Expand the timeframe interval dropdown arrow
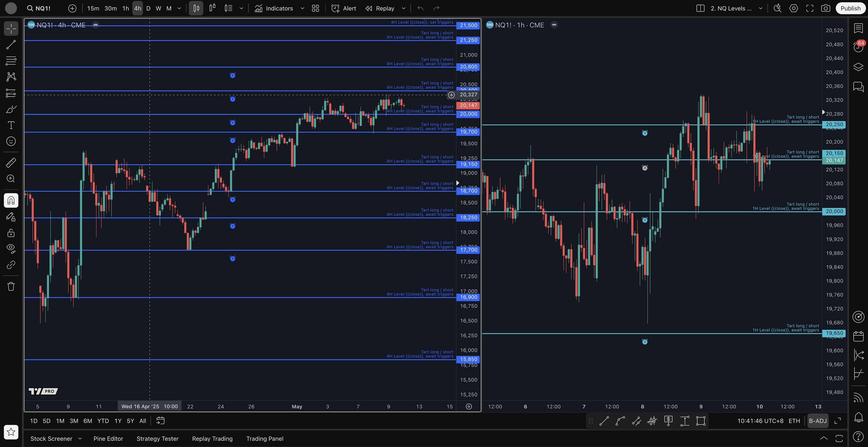The width and height of the screenshot is (868, 447). [x=179, y=8]
